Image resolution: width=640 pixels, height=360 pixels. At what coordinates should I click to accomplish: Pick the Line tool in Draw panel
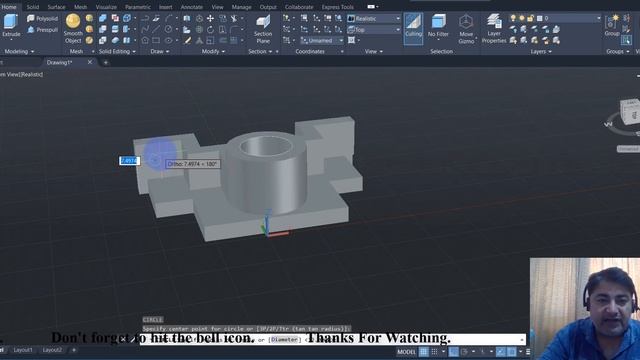[156, 29]
